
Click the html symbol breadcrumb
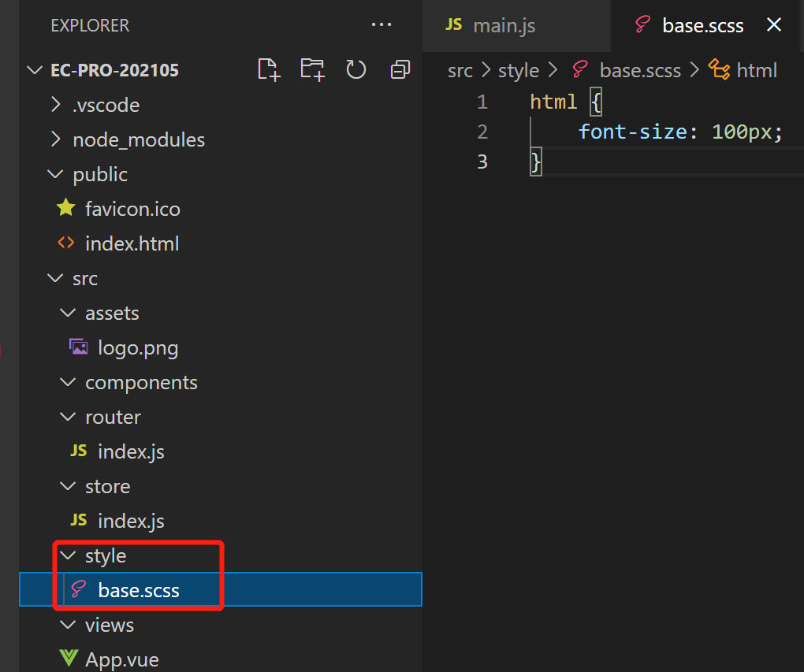757,70
